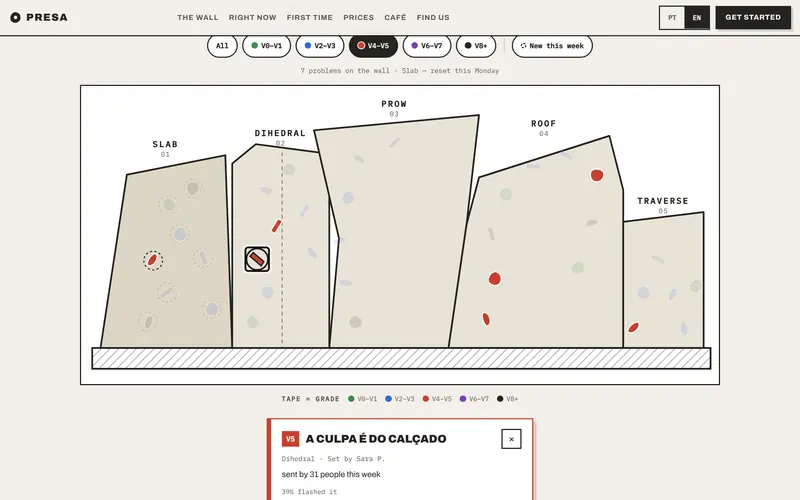Click the red hold on the Traverse wall
Image resolution: width=800 pixels, height=500 pixels.
click(x=633, y=328)
